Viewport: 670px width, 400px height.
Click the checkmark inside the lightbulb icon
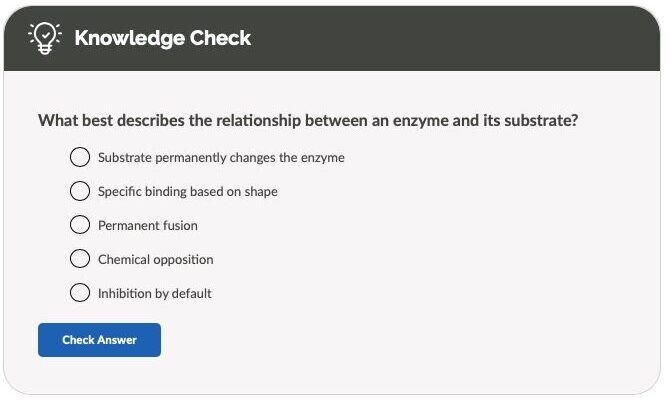(x=45, y=34)
